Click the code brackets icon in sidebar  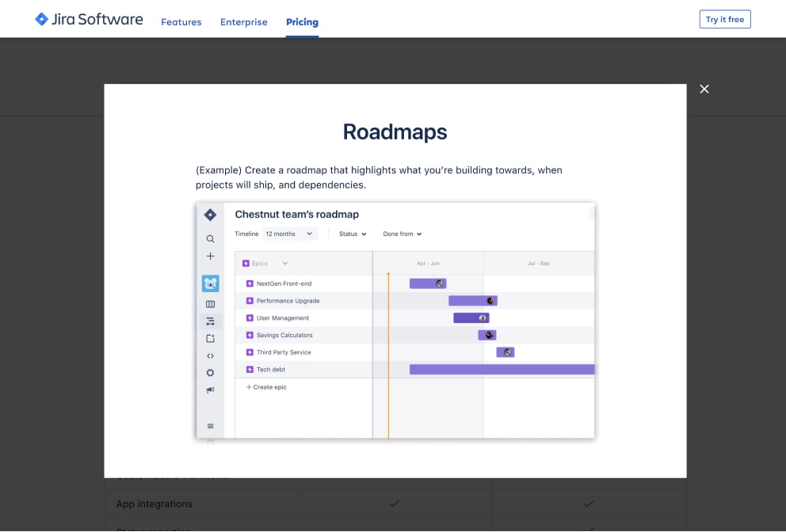[210, 355]
